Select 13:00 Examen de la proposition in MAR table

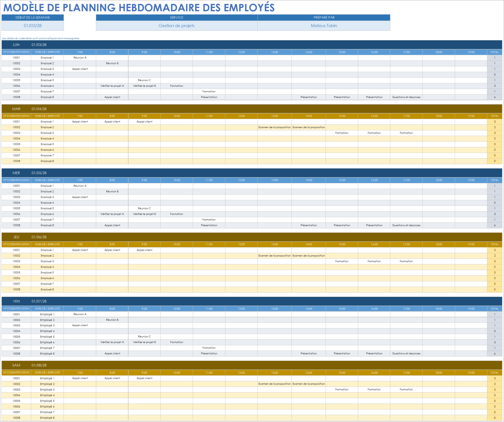(275, 127)
